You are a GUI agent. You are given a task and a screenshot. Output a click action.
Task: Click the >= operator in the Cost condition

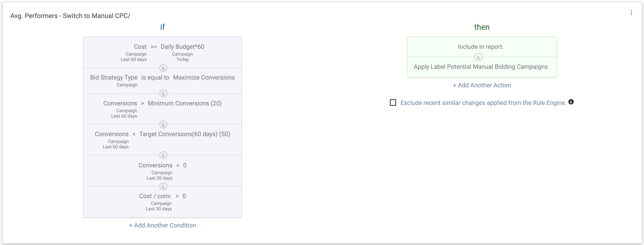pos(153,47)
